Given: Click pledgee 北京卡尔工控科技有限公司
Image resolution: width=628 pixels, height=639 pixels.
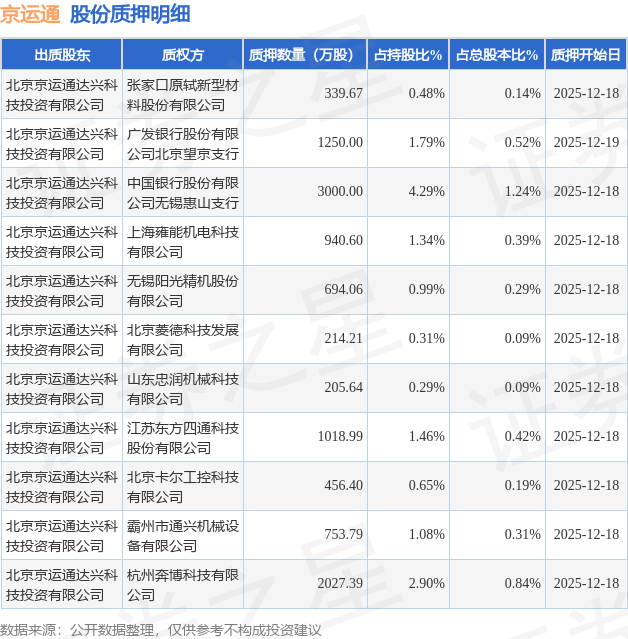Looking at the screenshot, I should 183,487.
